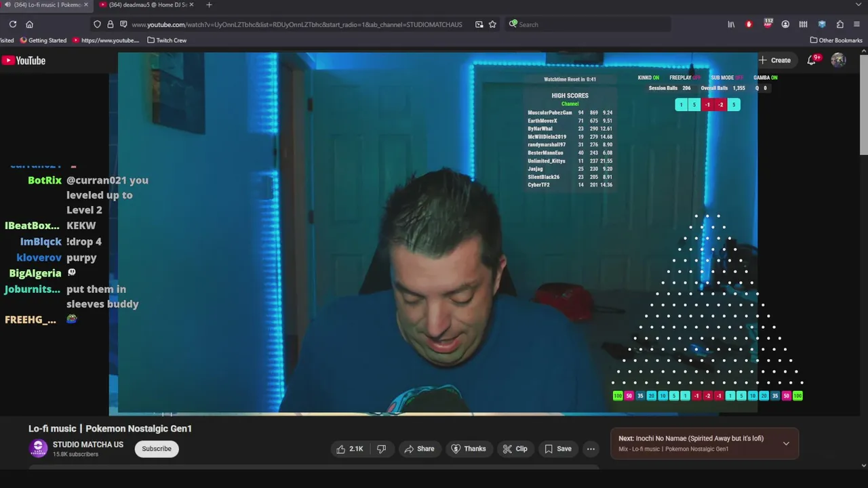Click MuscularPubezGam high score row

click(x=570, y=113)
